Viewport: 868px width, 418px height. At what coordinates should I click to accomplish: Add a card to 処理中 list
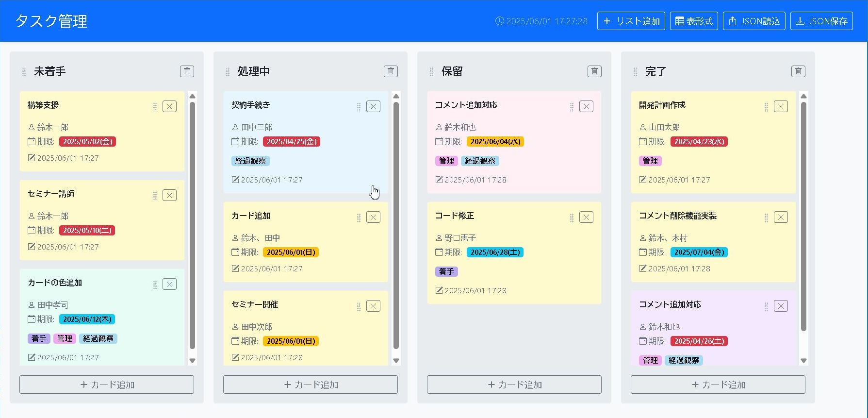tap(311, 385)
